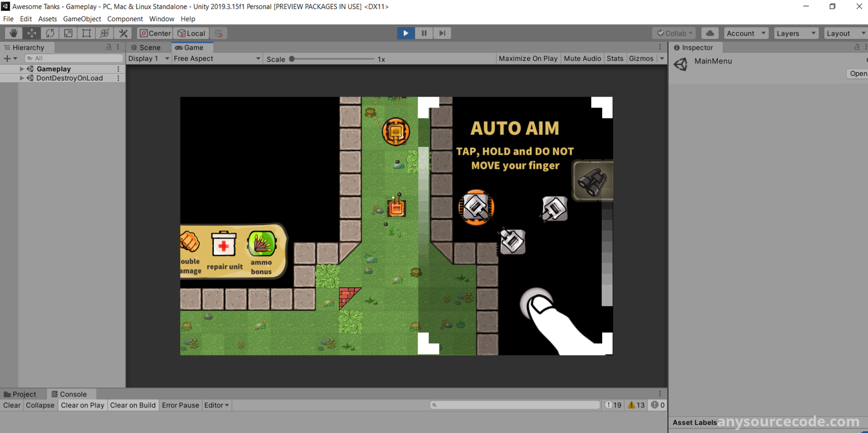The image size is (868, 433).
Task: Click the Pause button
Action: coord(424,33)
